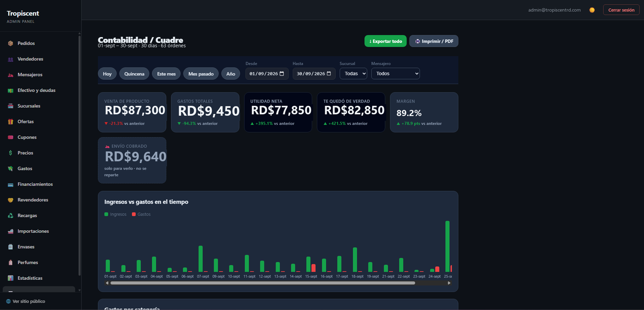
Task: Click the Año period filter
Action: pos(230,74)
